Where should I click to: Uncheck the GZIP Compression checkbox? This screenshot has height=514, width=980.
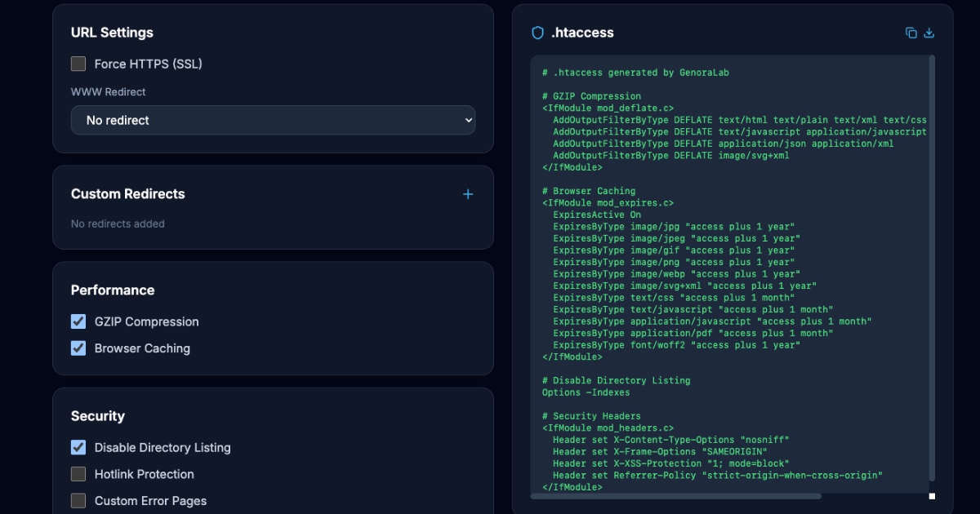pos(78,321)
